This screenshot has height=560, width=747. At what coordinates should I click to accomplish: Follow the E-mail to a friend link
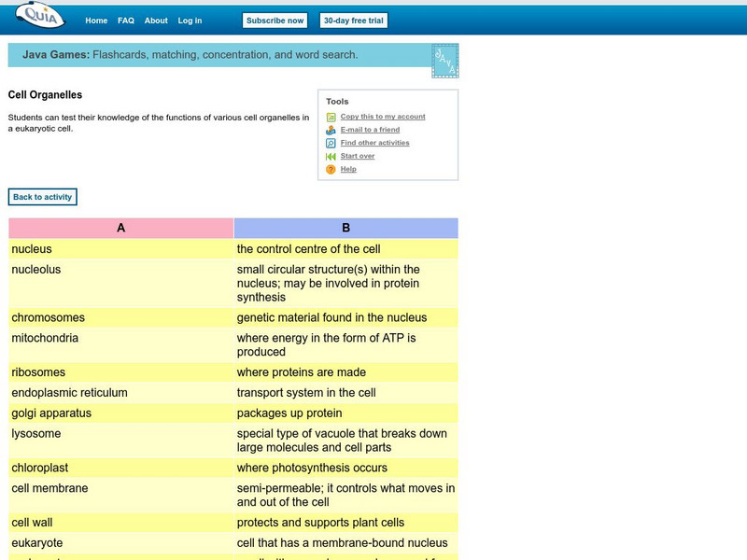click(370, 130)
